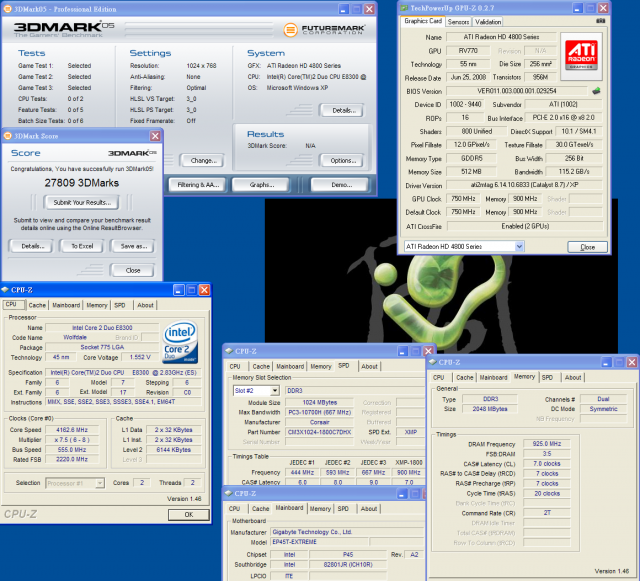Image resolution: width=640 pixels, height=581 pixels.
Task: Open CPU tab in CPU-Z SPD window
Action: (x=235, y=366)
